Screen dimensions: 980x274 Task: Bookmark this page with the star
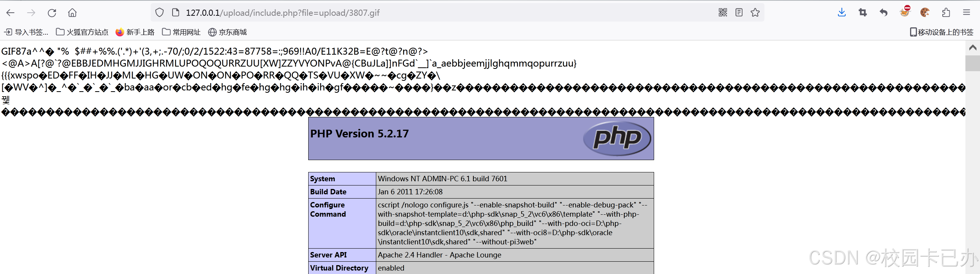pyautogui.click(x=755, y=13)
